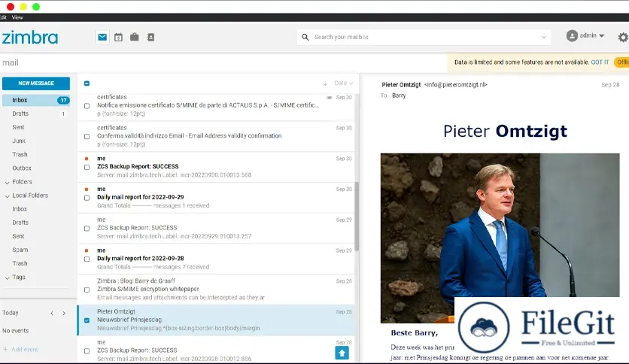Click the unread dot on 20220930 backup report
Viewport: 629px width, 364px height.
click(87, 159)
